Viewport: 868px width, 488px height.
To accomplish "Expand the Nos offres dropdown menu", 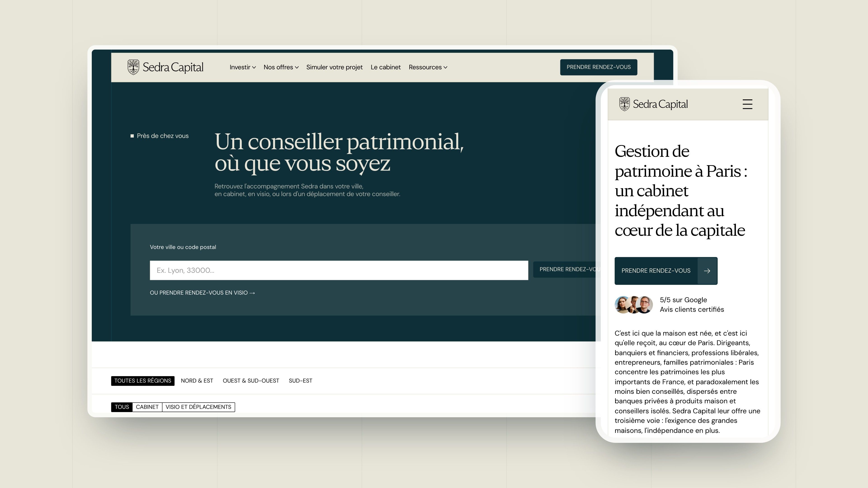I will (281, 67).
